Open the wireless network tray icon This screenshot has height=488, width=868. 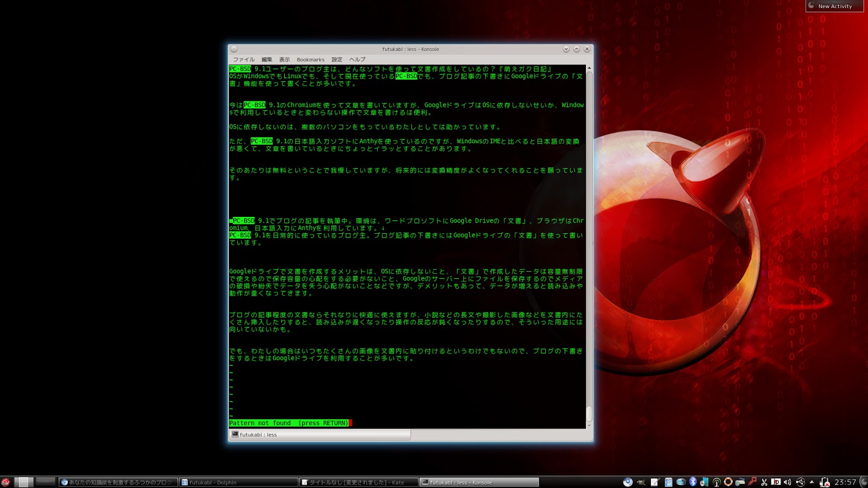[717, 482]
